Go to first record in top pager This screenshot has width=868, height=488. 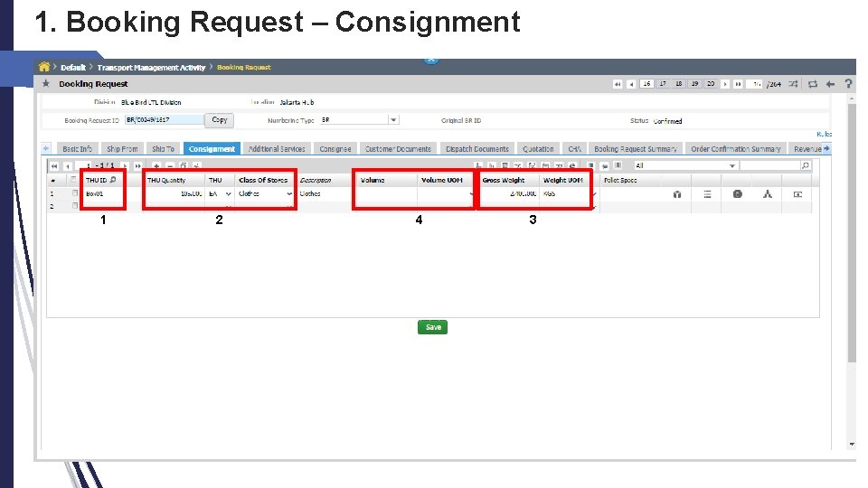point(618,84)
